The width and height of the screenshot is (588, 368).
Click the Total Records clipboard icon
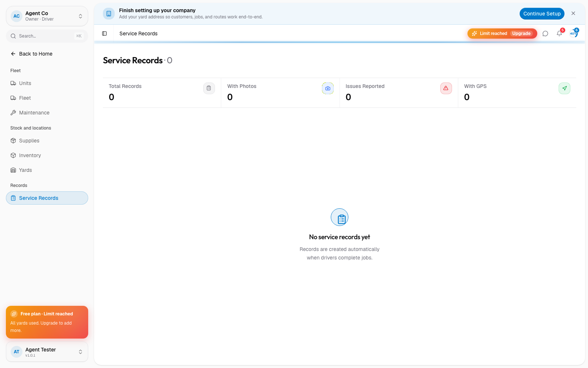pos(209,88)
